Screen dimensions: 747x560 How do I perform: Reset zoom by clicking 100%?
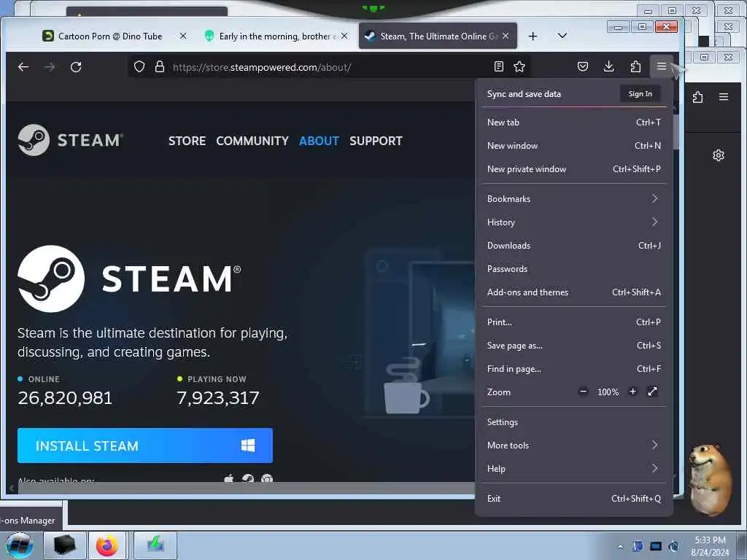608,392
